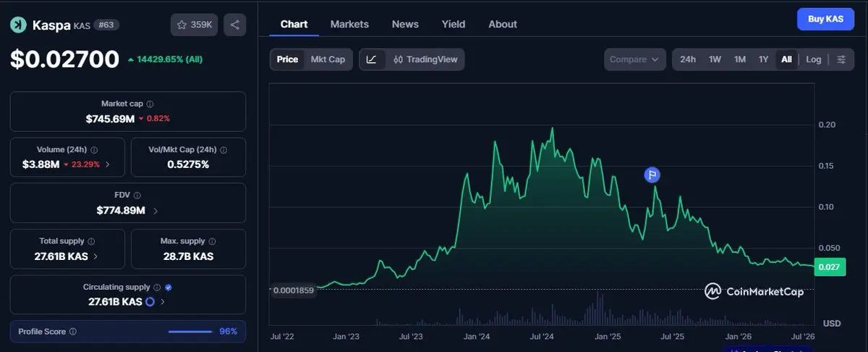
Task: Expand the FDV details chevron
Action: click(x=156, y=211)
